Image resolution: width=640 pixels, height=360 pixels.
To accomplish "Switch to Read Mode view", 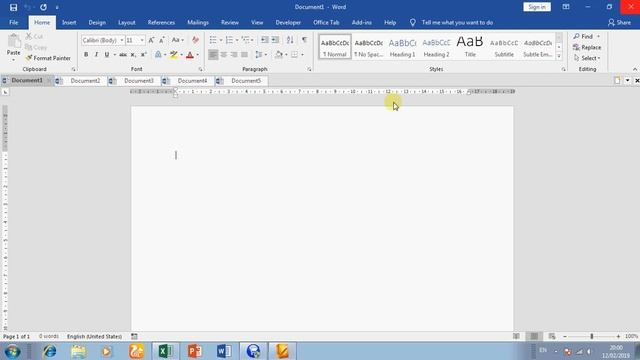I will tap(516, 336).
